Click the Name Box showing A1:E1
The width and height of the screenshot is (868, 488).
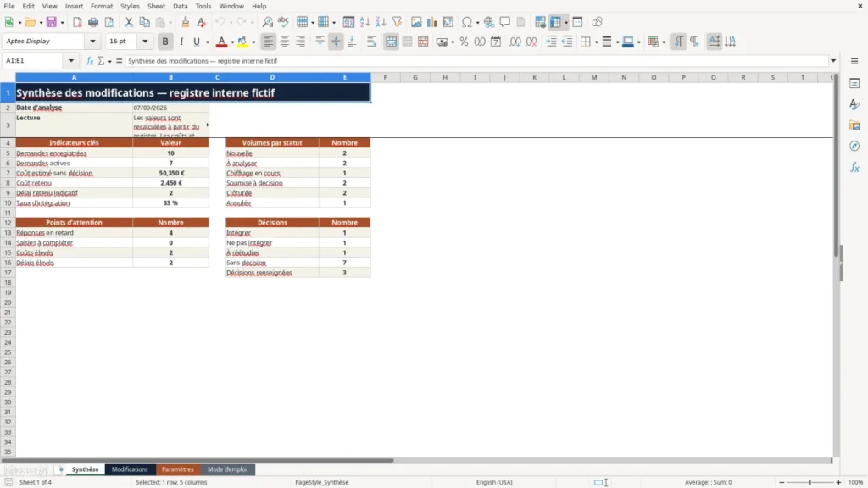click(34, 61)
